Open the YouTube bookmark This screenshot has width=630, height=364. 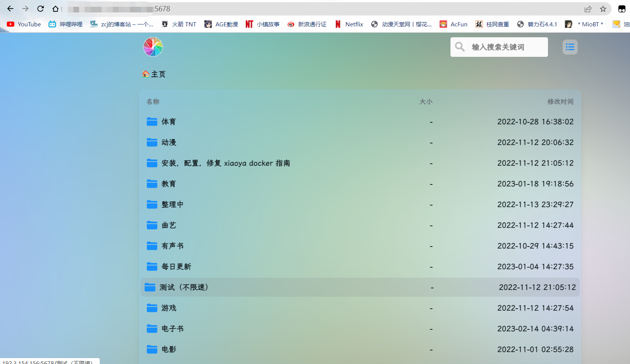(x=24, y=24)
